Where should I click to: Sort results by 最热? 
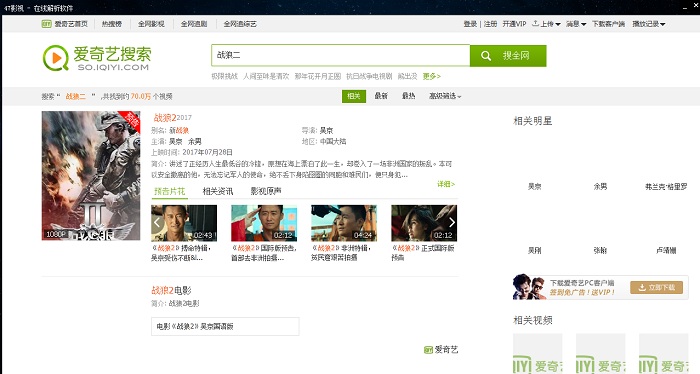[408, 96]
